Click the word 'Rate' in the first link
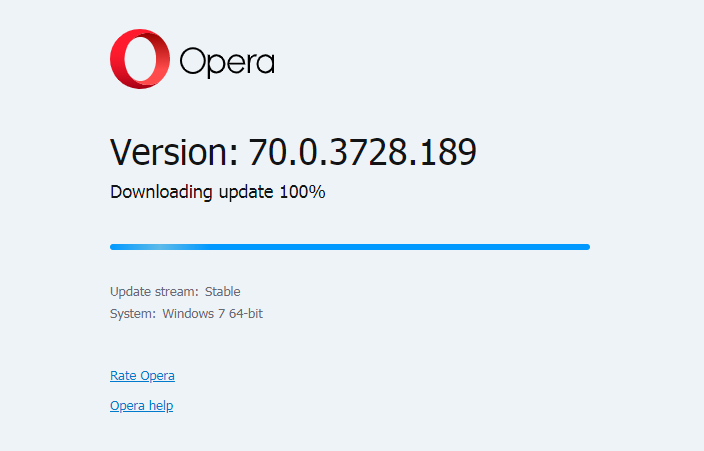Viewport: 704px width, 451px height. click(123, 376)
